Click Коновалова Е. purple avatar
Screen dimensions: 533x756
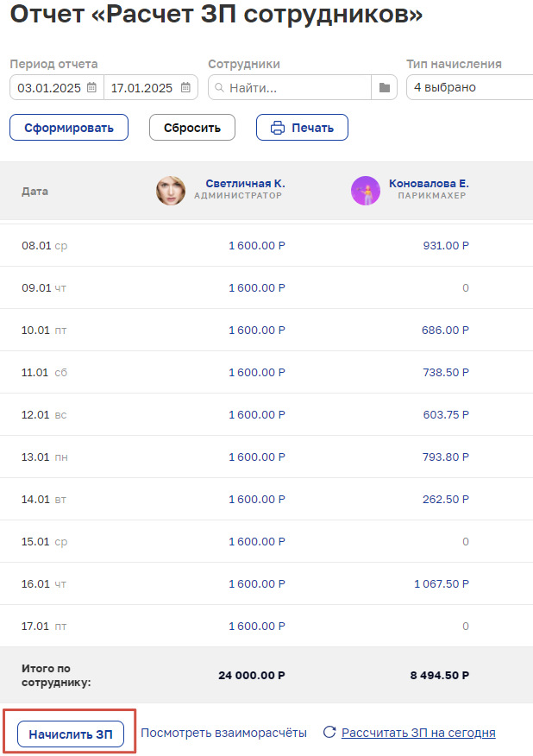[366, 191]
